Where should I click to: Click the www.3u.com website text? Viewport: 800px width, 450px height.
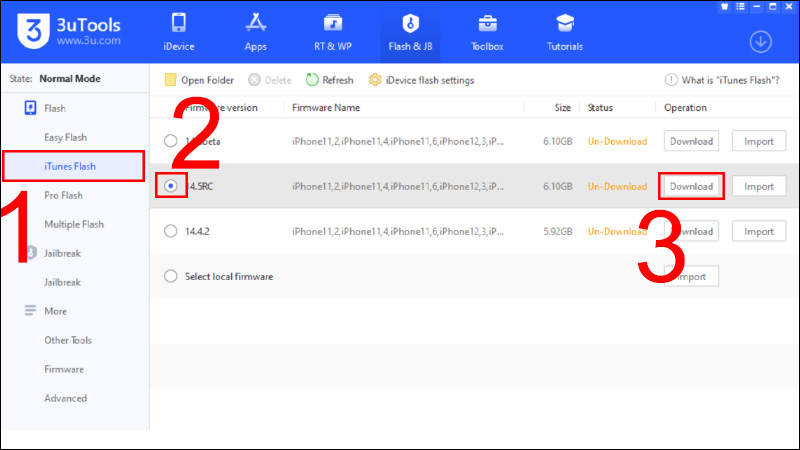pyautogui.click(x=89, y=40)
